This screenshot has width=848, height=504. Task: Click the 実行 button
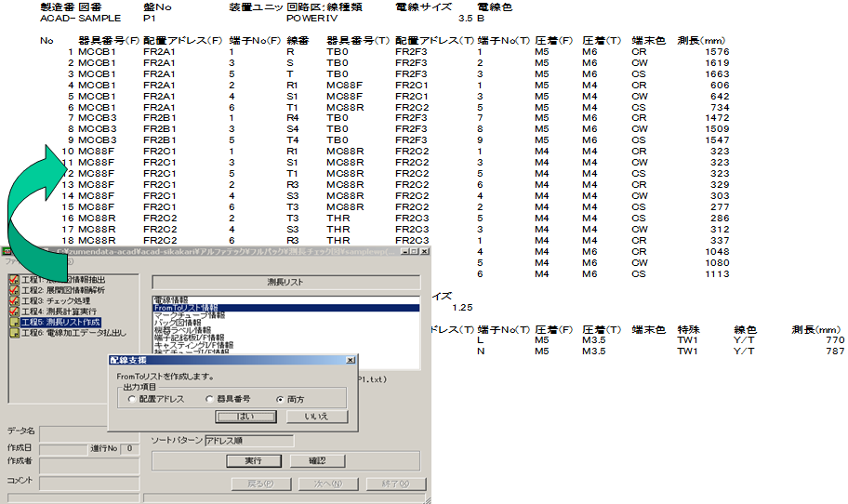253,460
